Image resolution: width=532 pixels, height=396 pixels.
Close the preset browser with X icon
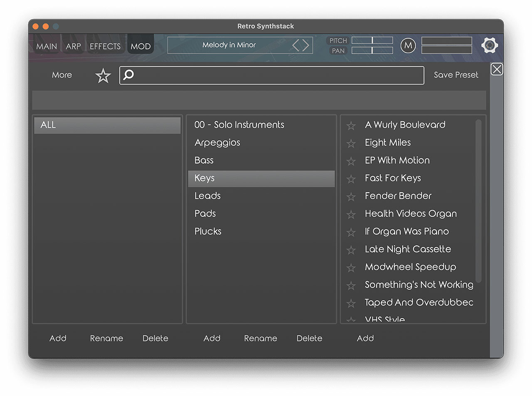click(497, 69)
